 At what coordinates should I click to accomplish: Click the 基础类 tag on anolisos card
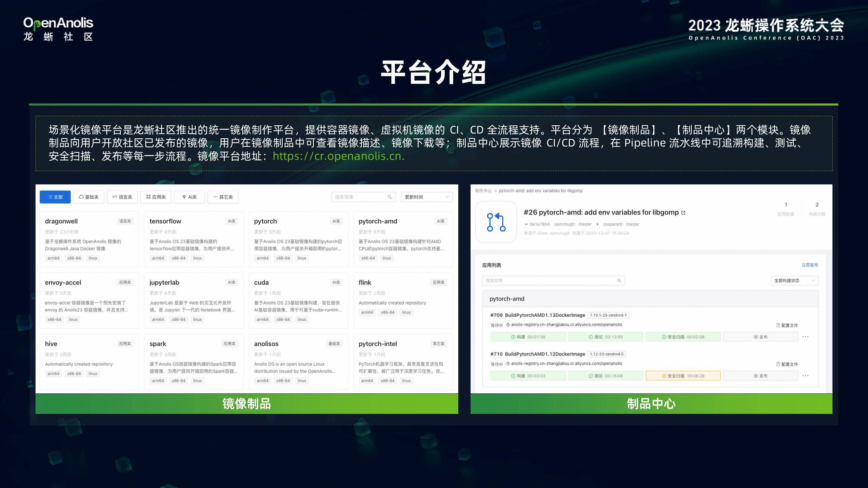point(334,344)
